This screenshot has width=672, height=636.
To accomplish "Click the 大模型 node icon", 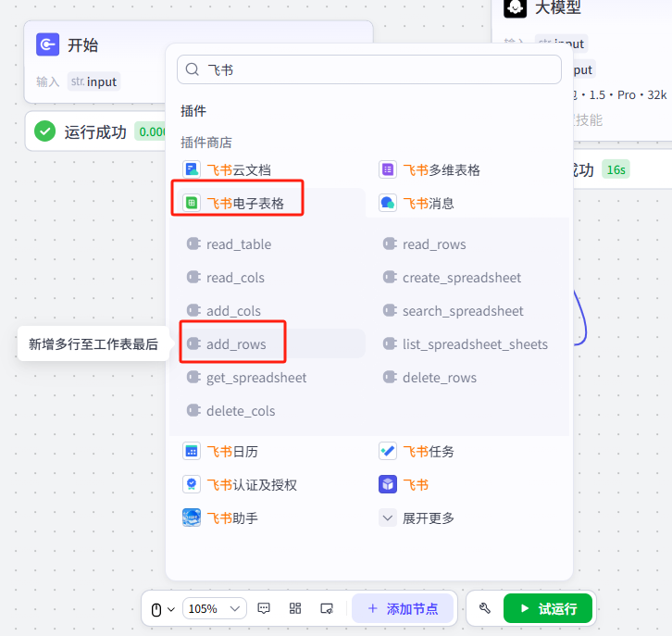I will click(x=515, y=7).
